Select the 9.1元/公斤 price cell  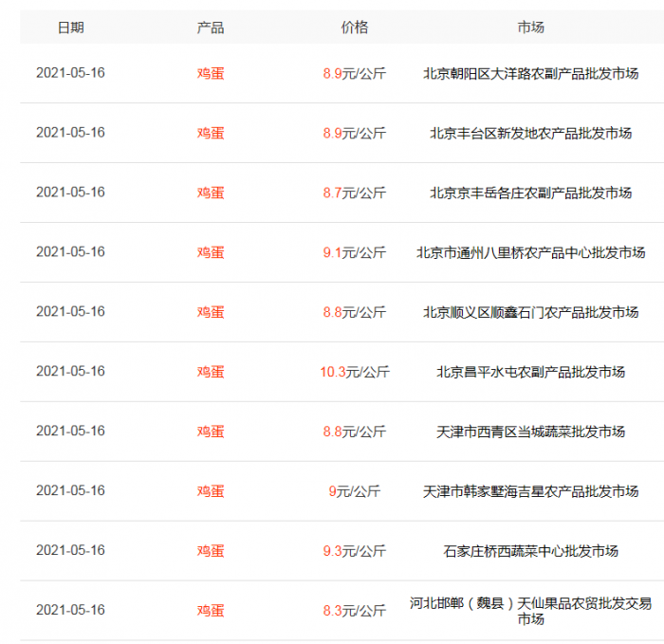coord(355,252)
